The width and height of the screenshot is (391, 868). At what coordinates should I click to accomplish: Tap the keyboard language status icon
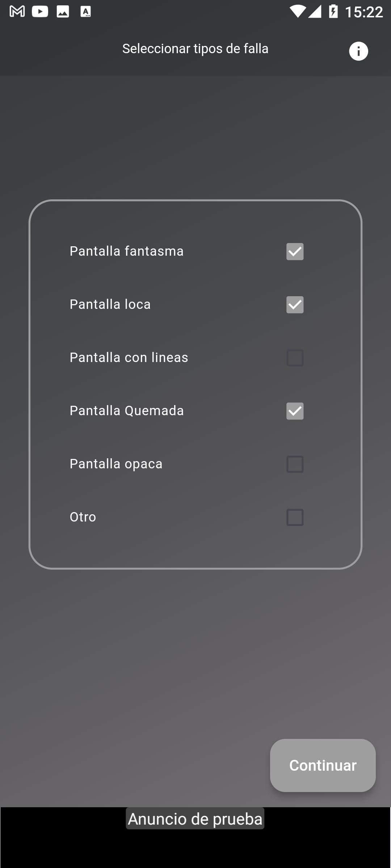point(85,12)
